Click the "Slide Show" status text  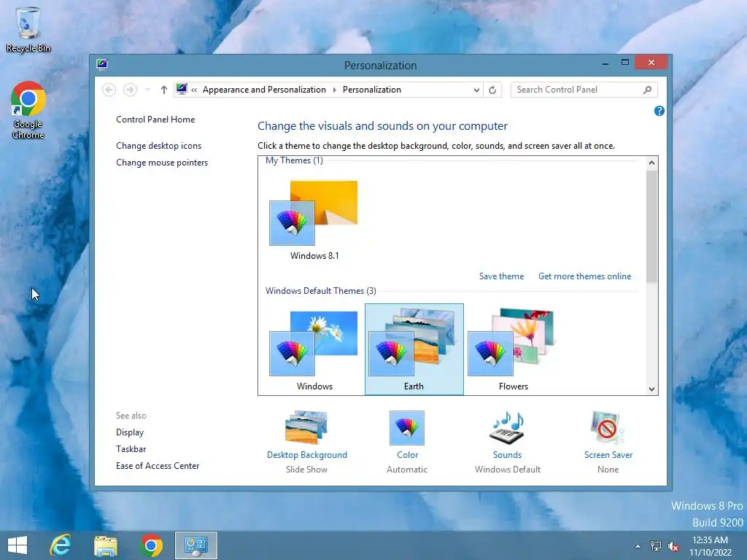click(307, 470)
